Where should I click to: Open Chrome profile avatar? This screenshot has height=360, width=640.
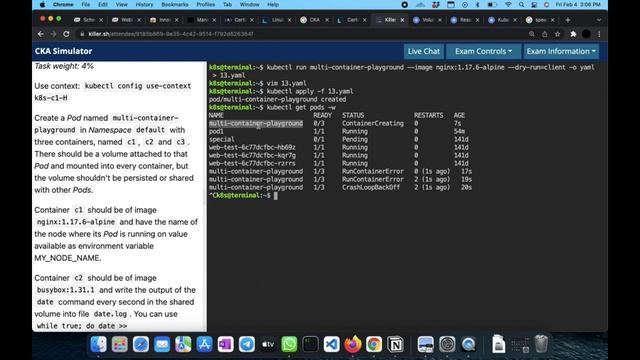pyautogui.click(x=586, y=34)
